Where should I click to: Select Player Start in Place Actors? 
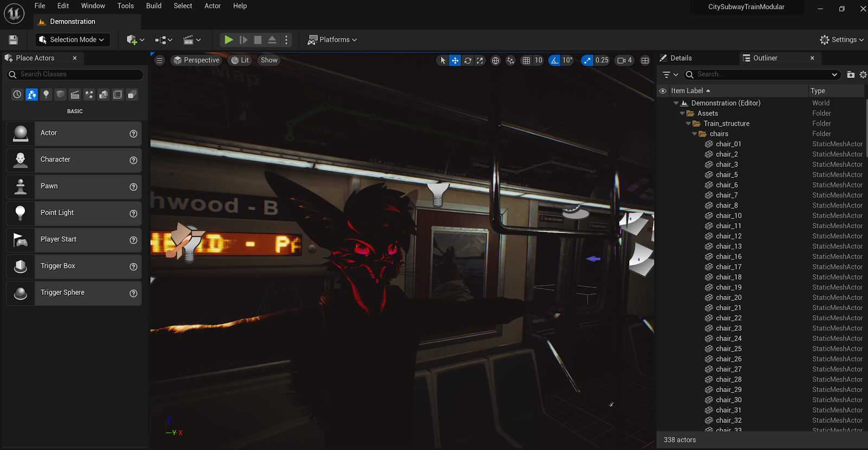[74, 240]
